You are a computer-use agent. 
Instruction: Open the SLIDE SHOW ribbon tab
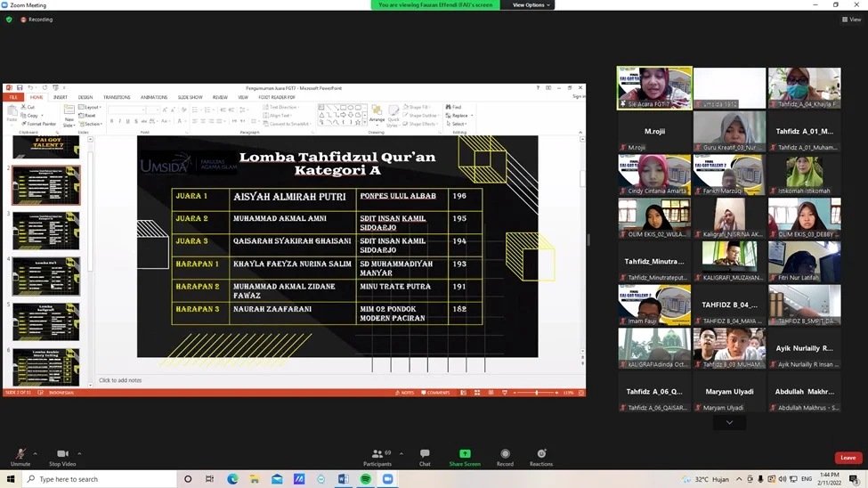pyautogui.click(x=190, y=98)
